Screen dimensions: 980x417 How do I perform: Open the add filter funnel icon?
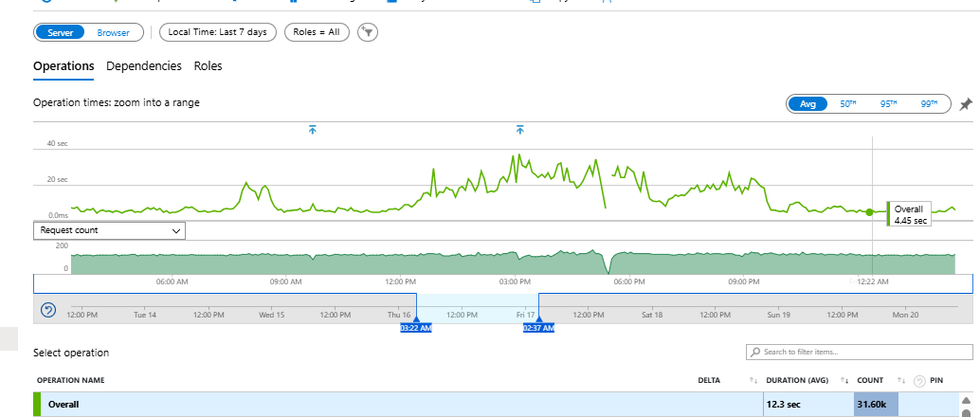(368, 32)
